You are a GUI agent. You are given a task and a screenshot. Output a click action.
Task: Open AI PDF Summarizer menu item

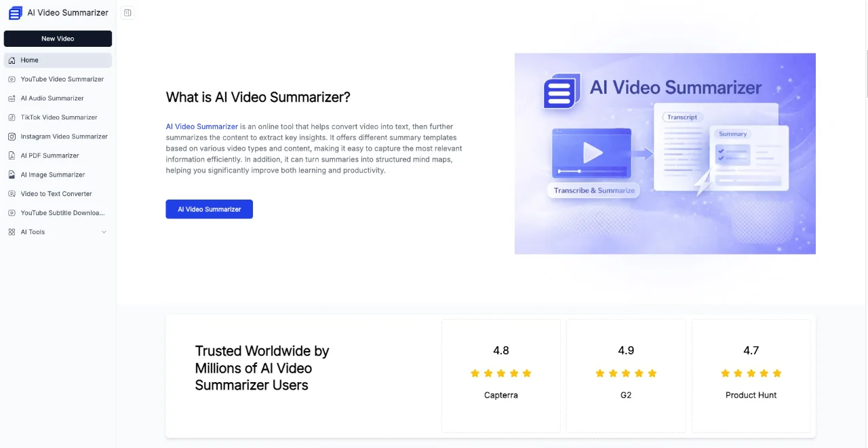58,155
